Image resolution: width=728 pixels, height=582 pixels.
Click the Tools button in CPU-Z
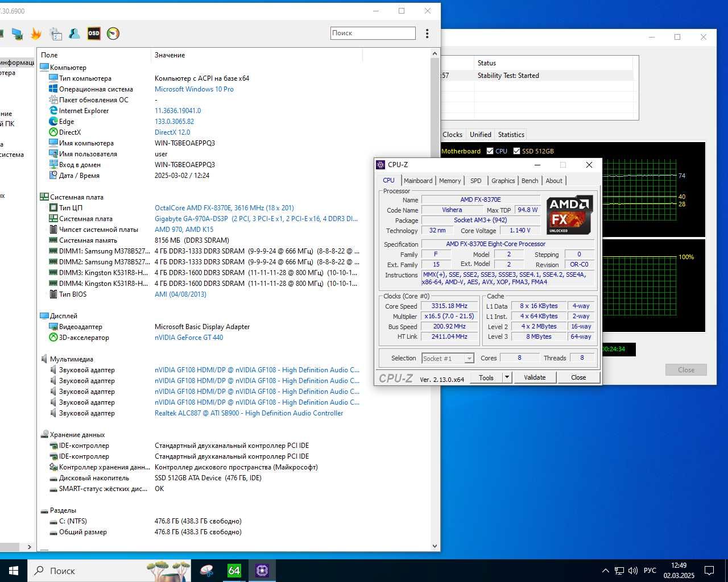[486, 377]
